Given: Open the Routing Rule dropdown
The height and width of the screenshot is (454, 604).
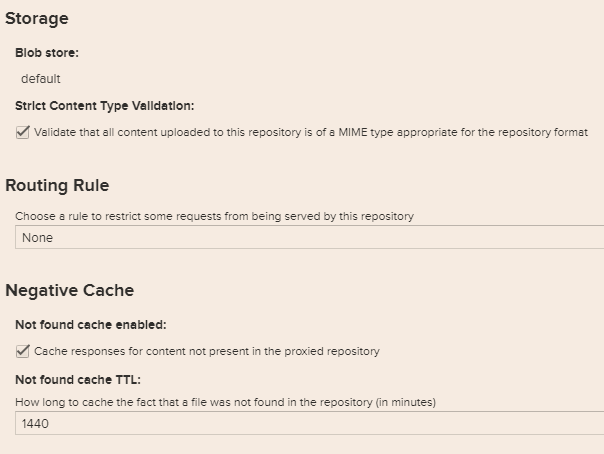Looking at the screenshot, I should click(x=310, y=237).
